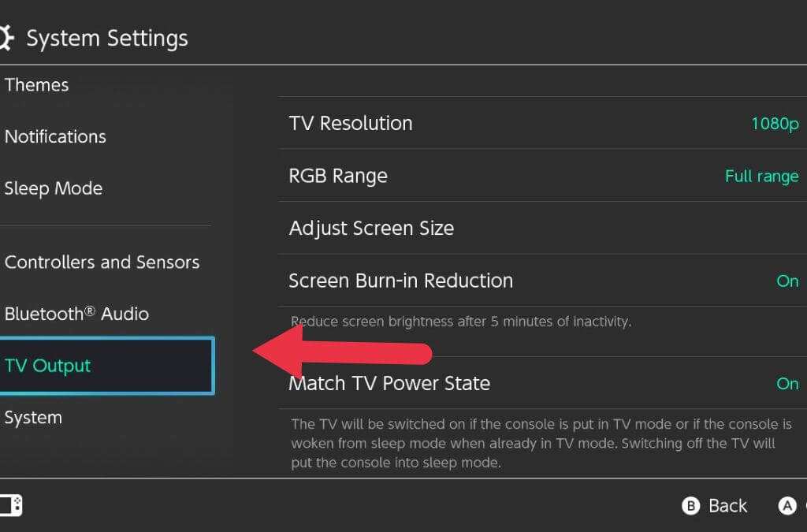807x532 pixels.
Task: Click the System Settings title text
Action: pyautogui.click(x=107, y=38)
